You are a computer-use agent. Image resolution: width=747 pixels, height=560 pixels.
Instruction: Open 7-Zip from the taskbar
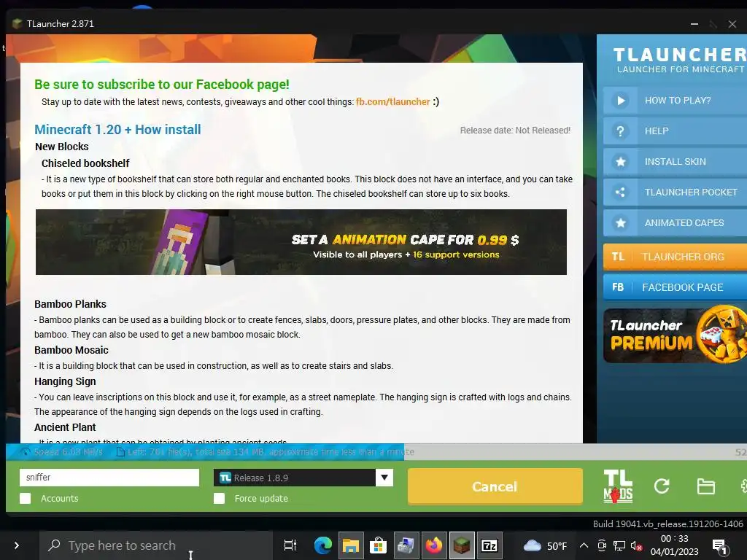pos(489,545)
